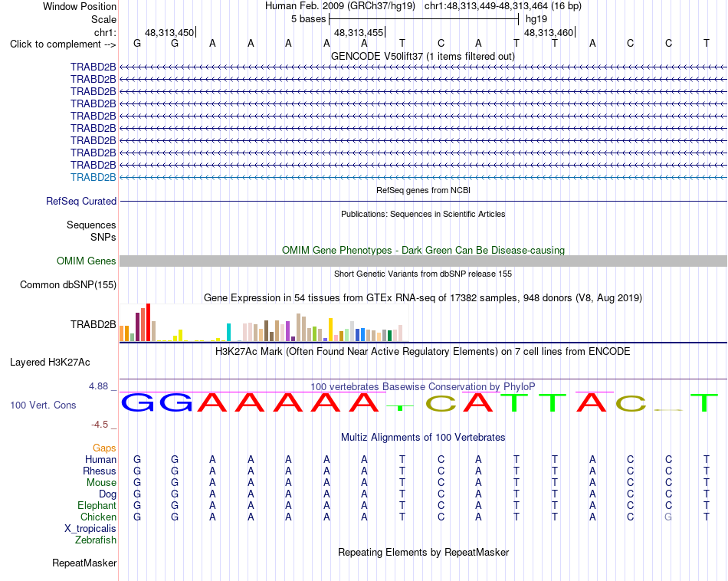The width and height of the screenshot is (728, 581).
Task: Click the 'Zebrafish' species row label
Action: [96, 540]
